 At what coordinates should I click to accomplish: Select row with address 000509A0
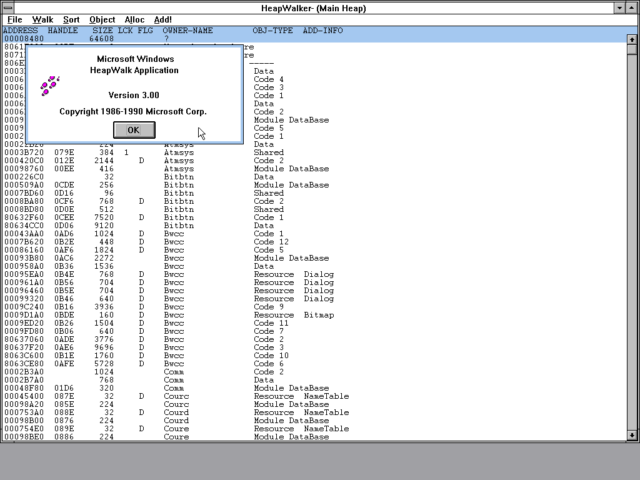pos(314,185)
